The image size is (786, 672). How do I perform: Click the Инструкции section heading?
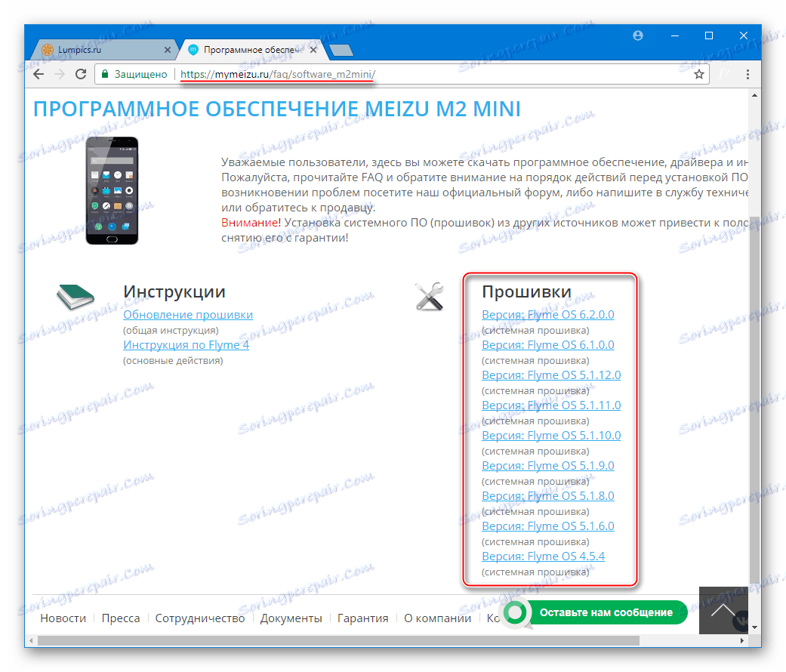(x=174, y=291)
